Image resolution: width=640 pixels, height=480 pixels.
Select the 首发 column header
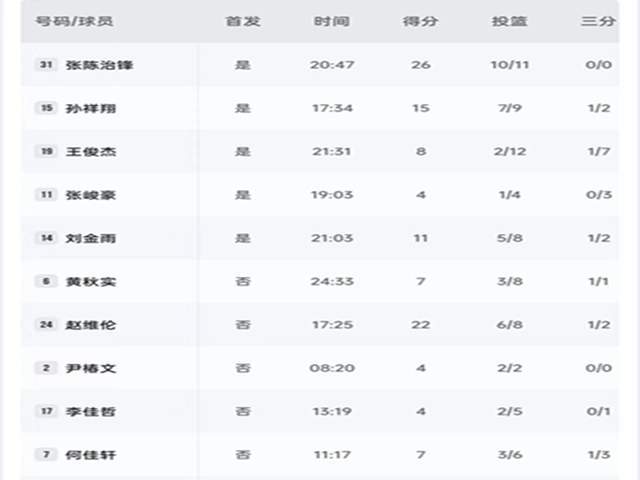coord(243,21)
